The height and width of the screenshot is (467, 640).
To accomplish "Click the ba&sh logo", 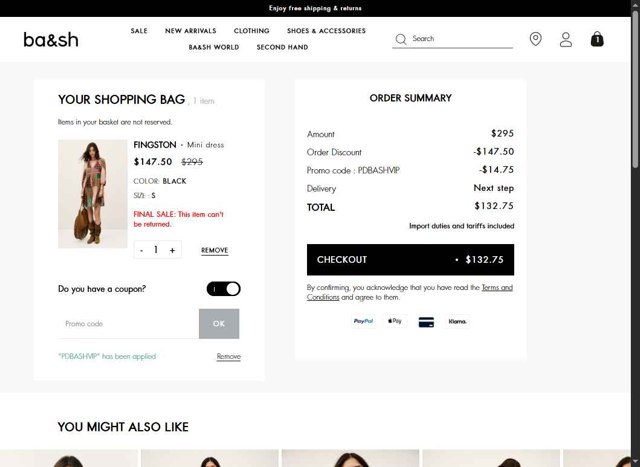I will tap(51, 40).
